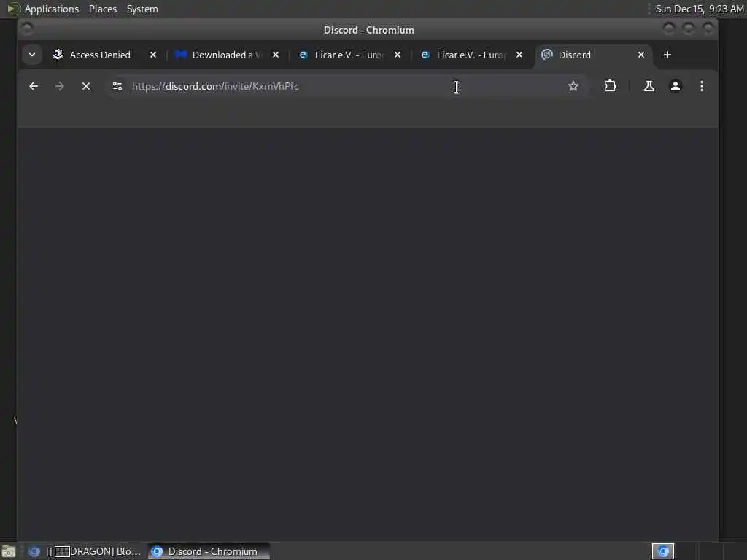Click Discord - Chromium taskbar button
The image size is (747, 560).
click(209, 551)
